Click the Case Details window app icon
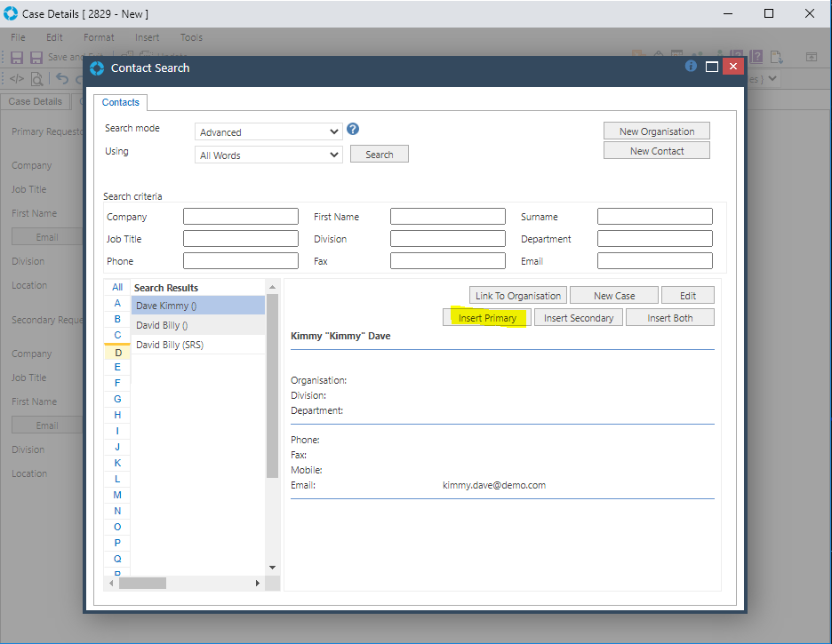Screen dimensions: 832x644 point(10,13)
